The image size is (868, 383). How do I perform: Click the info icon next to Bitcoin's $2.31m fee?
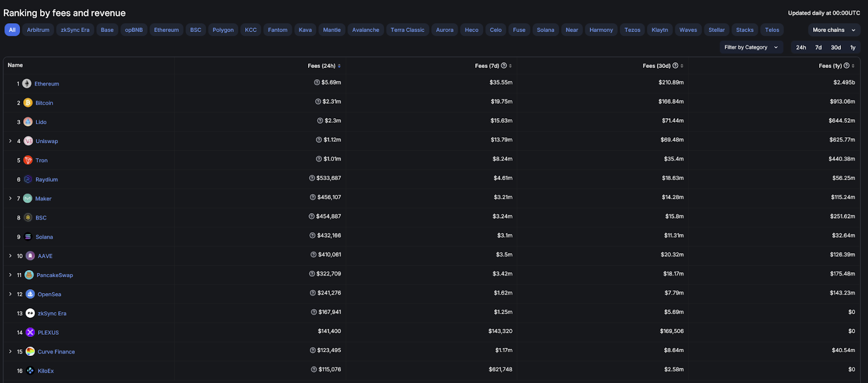(318, 101)
